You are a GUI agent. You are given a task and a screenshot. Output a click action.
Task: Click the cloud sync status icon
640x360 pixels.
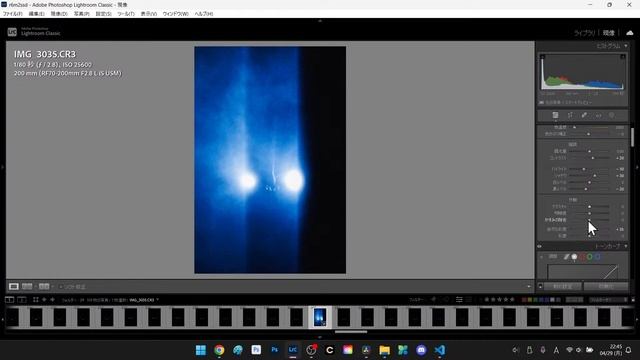[x=629, y=33]
